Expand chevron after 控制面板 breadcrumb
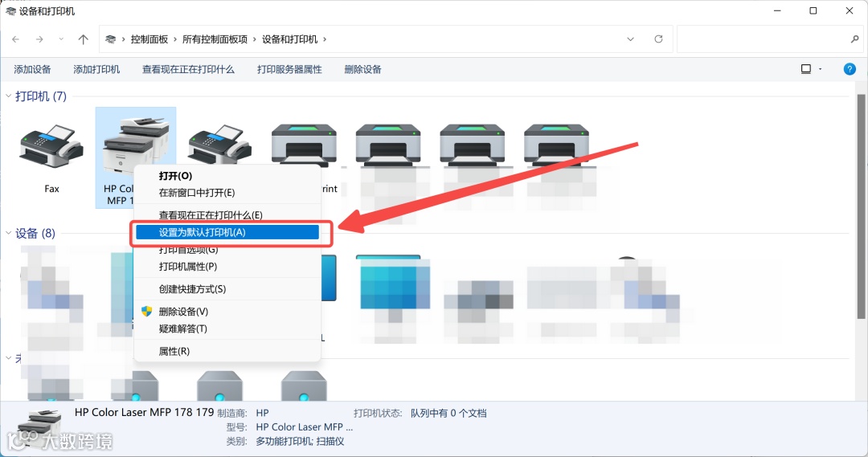The image size is (868, 457). 175,39
